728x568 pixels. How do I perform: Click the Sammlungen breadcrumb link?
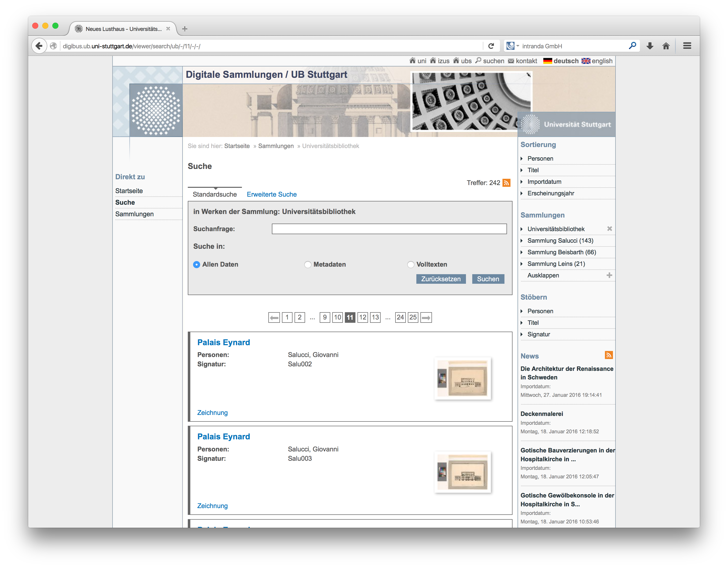click(276, 146)
